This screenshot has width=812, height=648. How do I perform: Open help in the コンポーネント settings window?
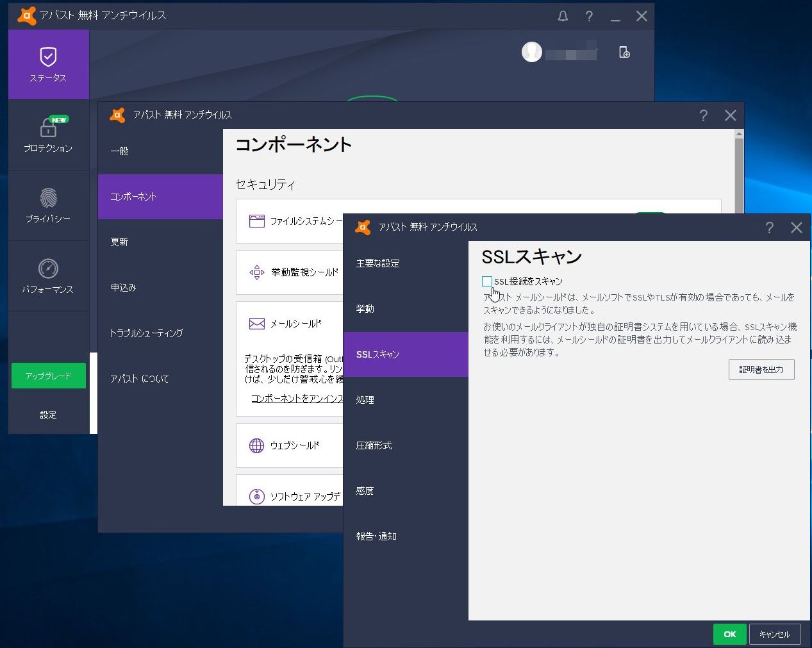(703, 115)
